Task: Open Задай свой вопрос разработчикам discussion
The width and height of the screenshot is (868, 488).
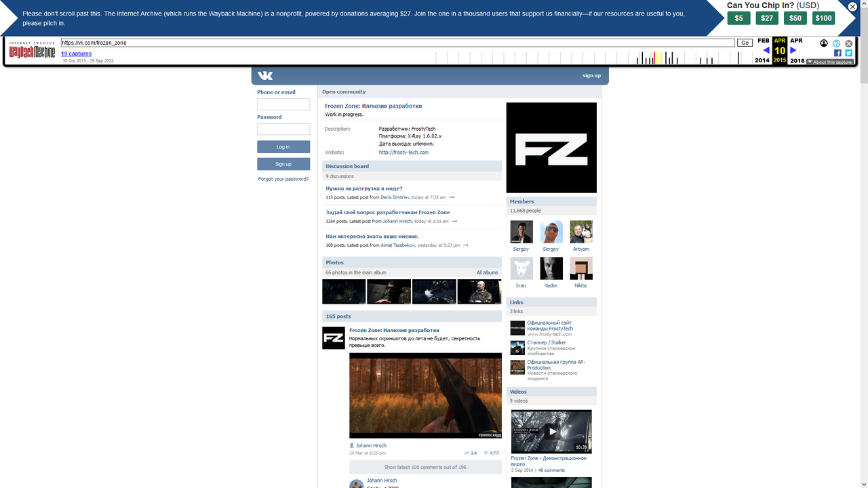Action: 388,212
